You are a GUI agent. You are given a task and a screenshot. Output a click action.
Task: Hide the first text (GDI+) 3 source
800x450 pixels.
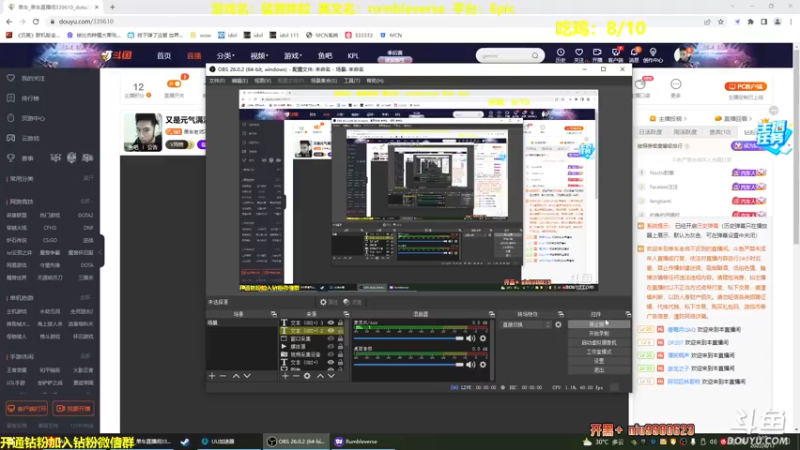click(x=331, y=322)
